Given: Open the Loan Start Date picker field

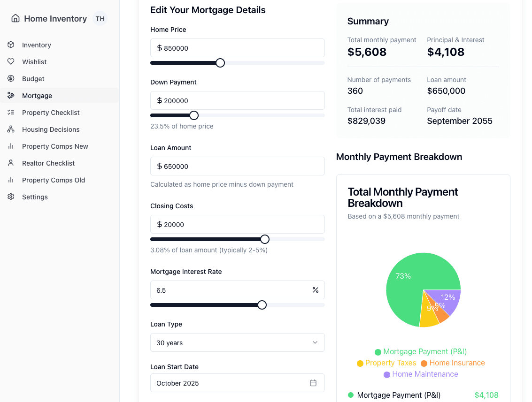Looking at the screenshot, I should coord(230,383).
